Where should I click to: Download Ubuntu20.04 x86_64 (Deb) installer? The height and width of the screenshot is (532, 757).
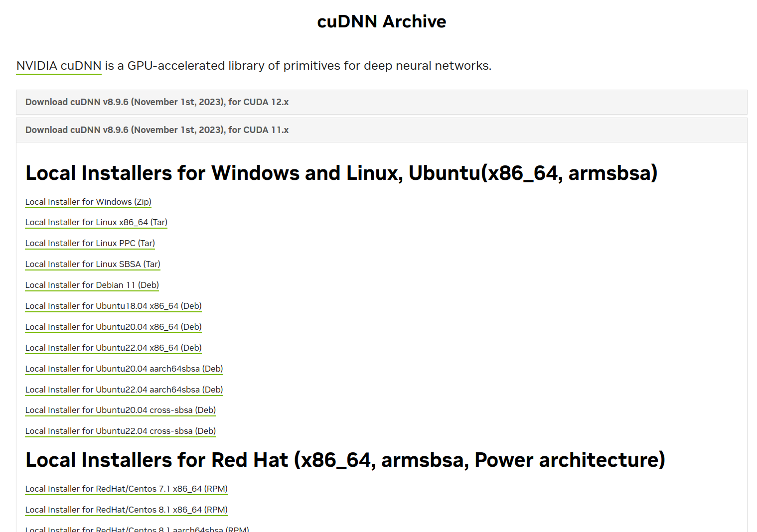114,327
